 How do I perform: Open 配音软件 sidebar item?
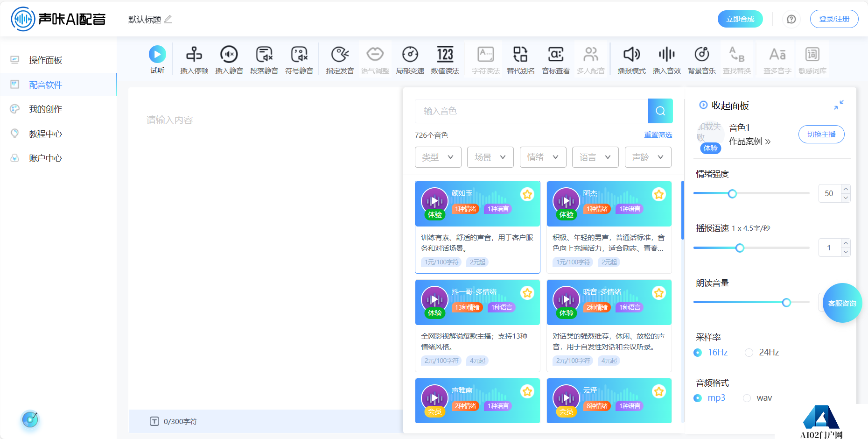click(x=58, y=85)
